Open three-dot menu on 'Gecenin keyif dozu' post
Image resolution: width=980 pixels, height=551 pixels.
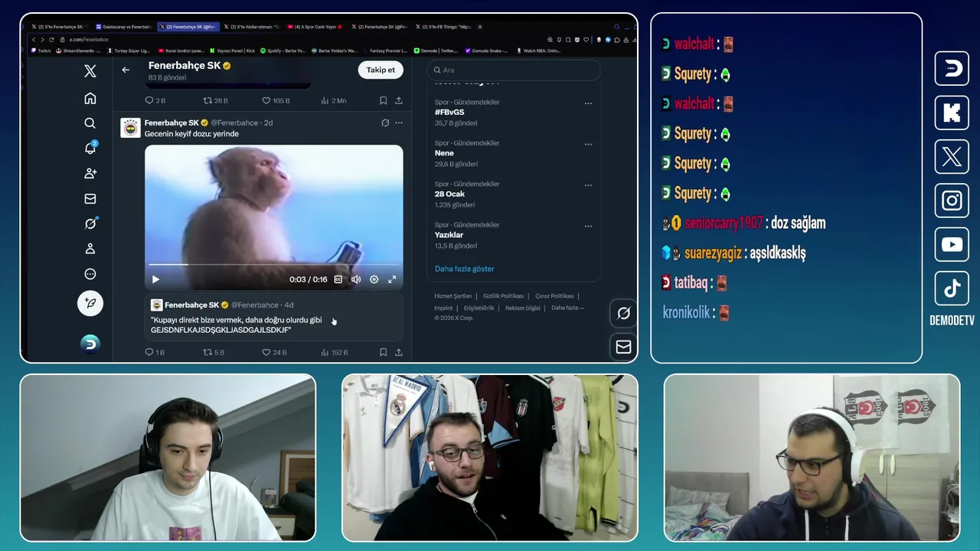(398, 122)
